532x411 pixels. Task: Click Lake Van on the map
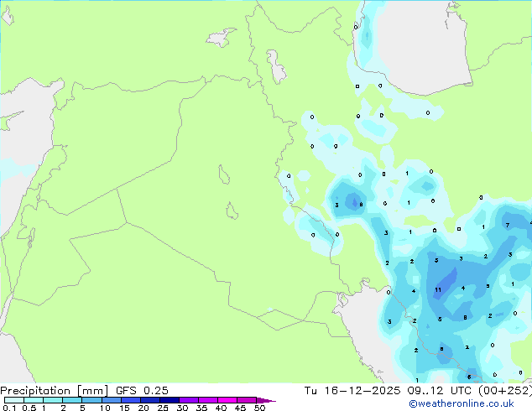pos(222,37)
